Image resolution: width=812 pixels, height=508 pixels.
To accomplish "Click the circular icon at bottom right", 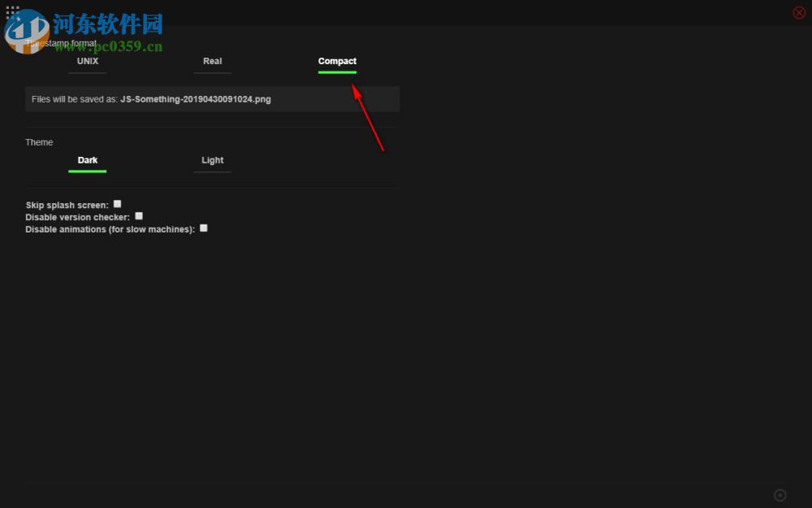I will click(x=780, y=496).
